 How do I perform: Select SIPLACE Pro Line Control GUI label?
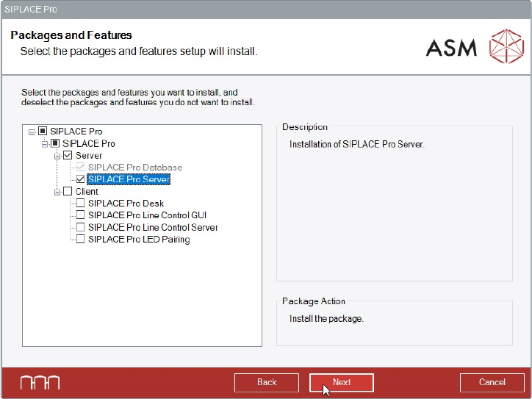(x=147, y=215)
